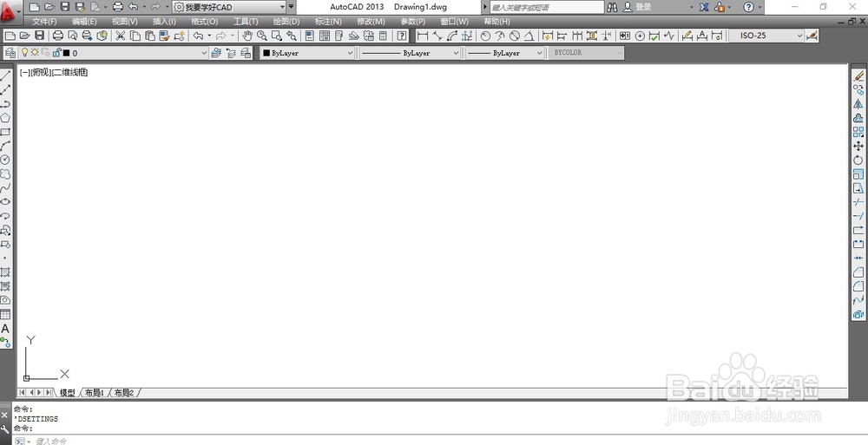Activate the Spline curve tool
868x445 pixels.
5,188
